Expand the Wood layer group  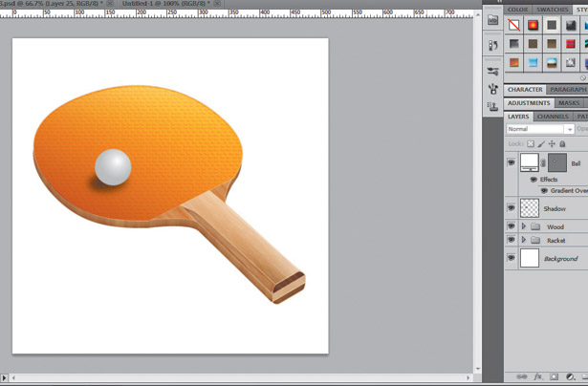523,226
